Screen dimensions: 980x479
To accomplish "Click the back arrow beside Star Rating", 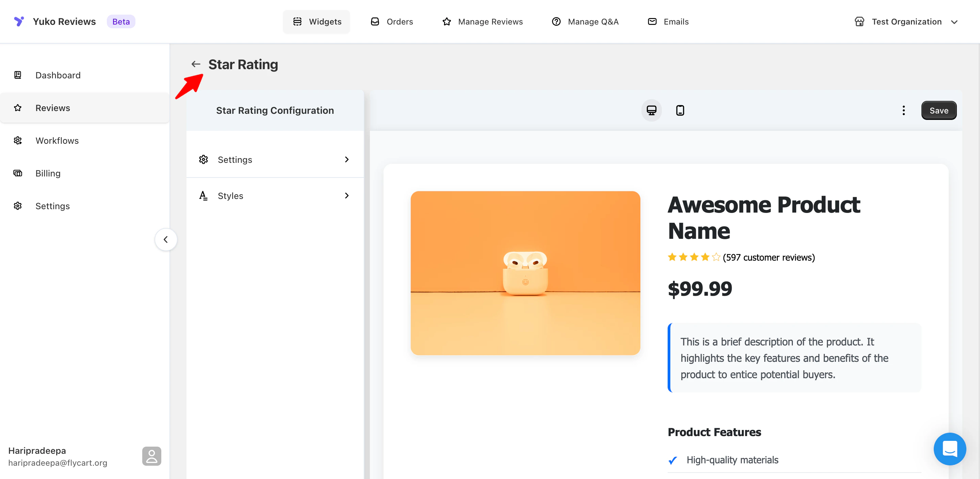I will pyautogui.click(x=196, y=64).
